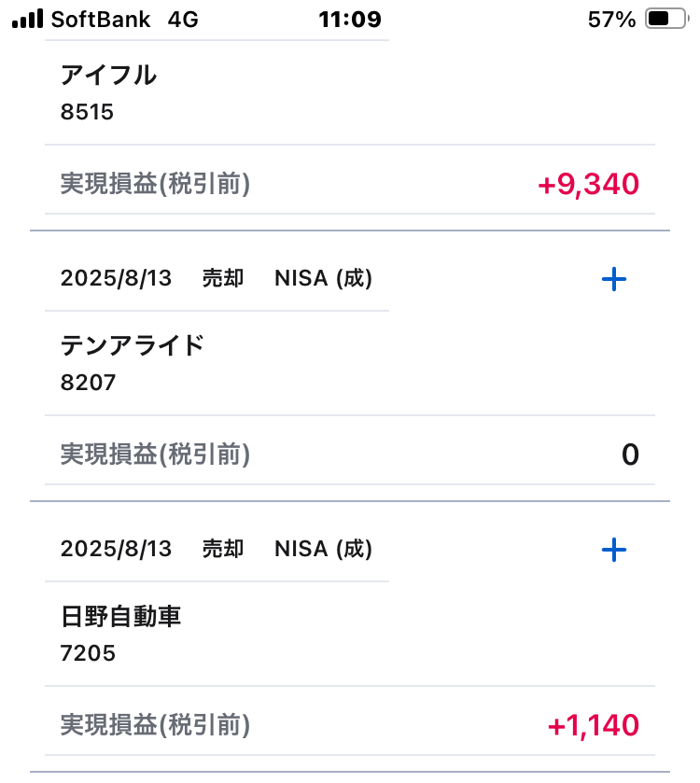The width and height of the screenshot is (700, 783).
Task: Select stock code 8207
Action: tap(88, 383)
